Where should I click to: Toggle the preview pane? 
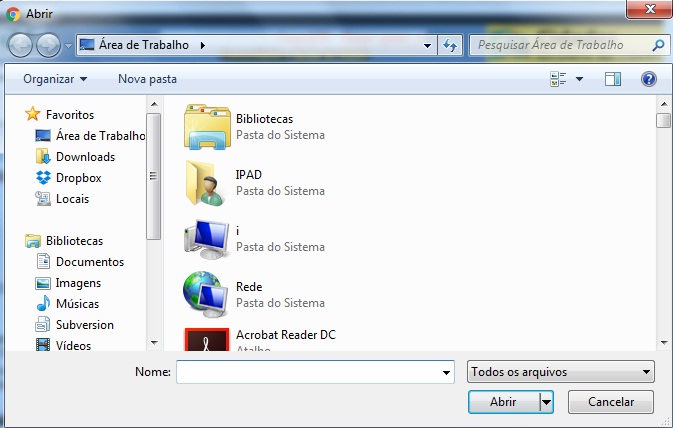click(612, 79)
